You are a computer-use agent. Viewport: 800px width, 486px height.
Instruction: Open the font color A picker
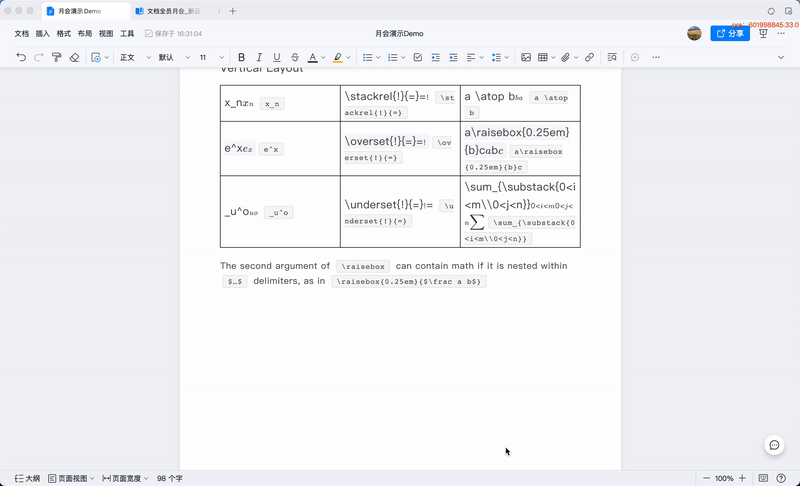pos(313,57)
